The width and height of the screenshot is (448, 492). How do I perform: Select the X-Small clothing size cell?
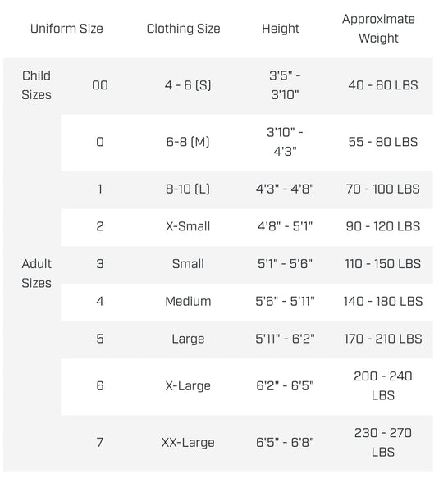pos(188,226)
